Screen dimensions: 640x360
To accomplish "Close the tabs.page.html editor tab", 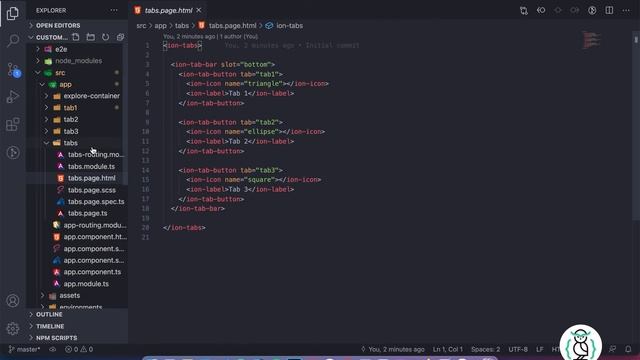I will (x=199, y=10).
